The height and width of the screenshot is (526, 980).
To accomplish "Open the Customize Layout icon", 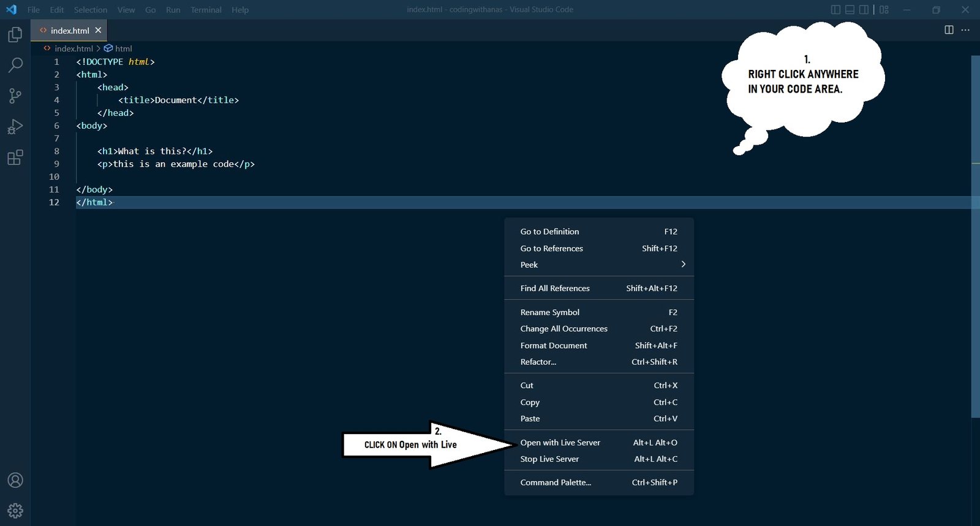I will click(884, 10).
